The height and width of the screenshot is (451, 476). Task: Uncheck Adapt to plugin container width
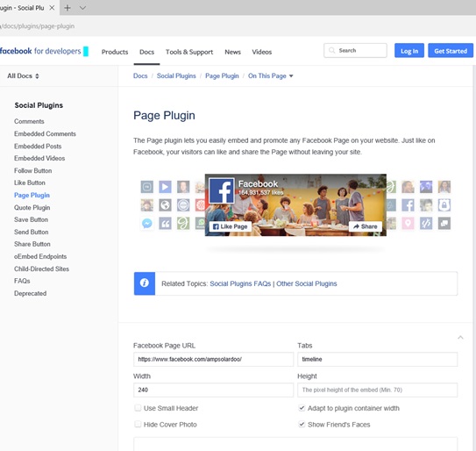point(302,408)
